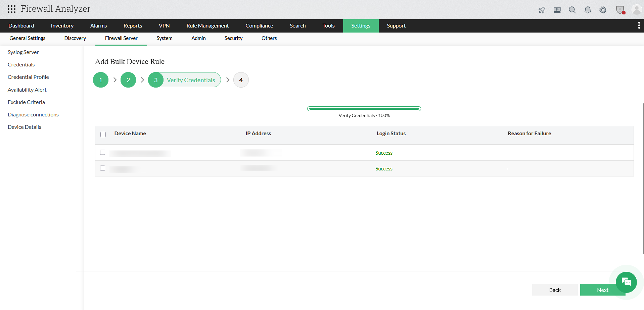The height and width of the screenshot is (310, 644).
Task: Select the Firewall Server subtab
Action: pyautogui.click(x=121, y=38)
